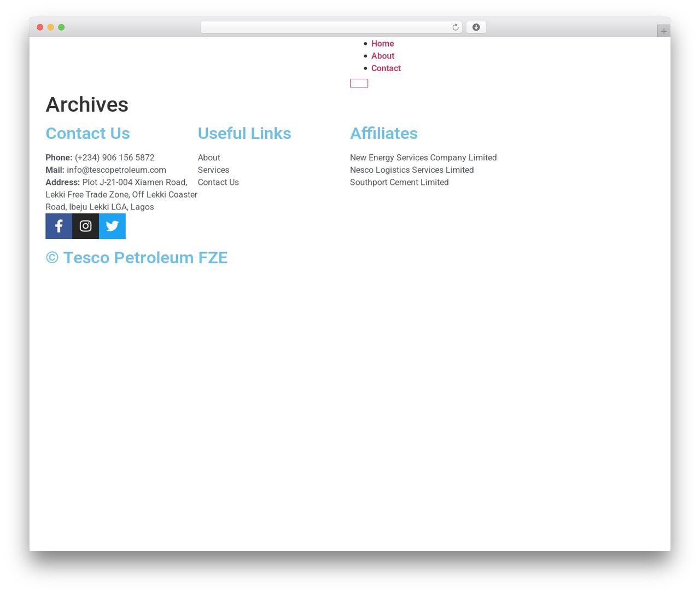Open the Instagram social icon
Viewport: 700px width, 593px height.
pyautogui.click(x=85, y=226)
